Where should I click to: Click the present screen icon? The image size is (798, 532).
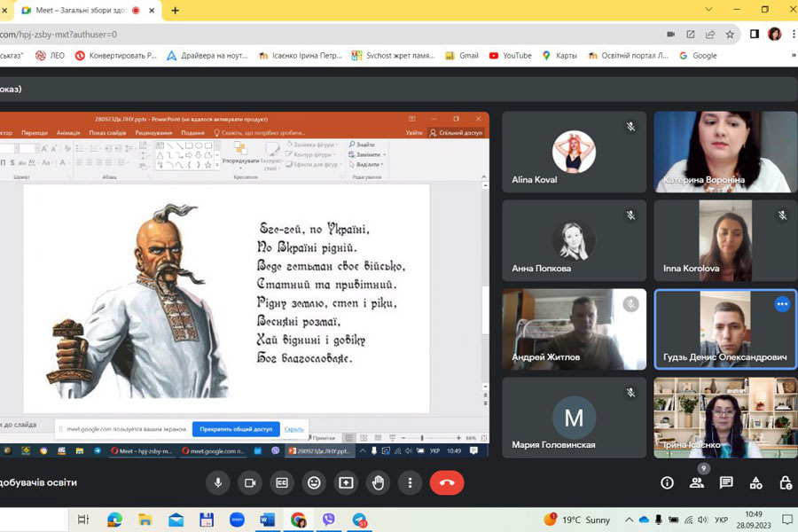[x=346, y=482]
